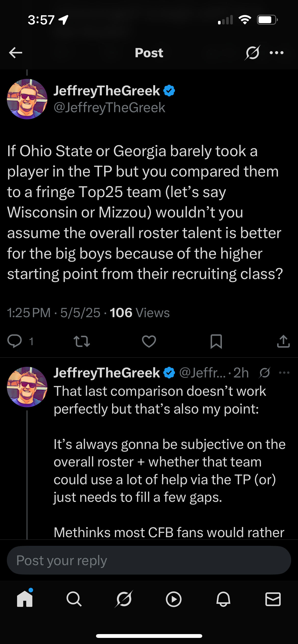Tap the reply comment icon on main post
The width and height of the screenshot is (298, 644).
15,341
